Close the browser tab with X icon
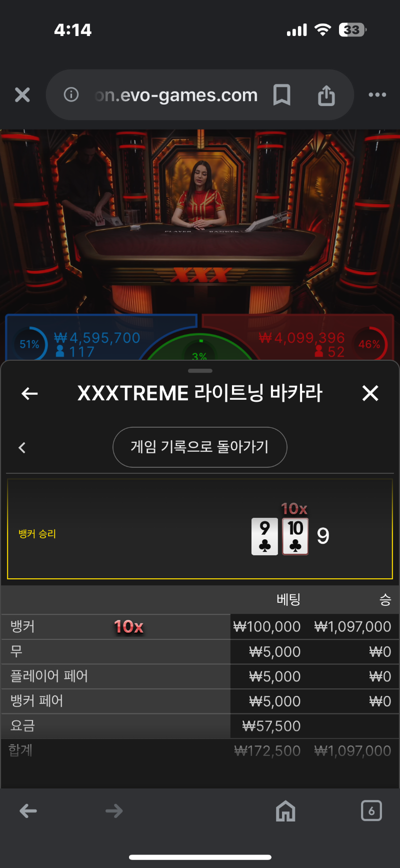 [22, 95]
